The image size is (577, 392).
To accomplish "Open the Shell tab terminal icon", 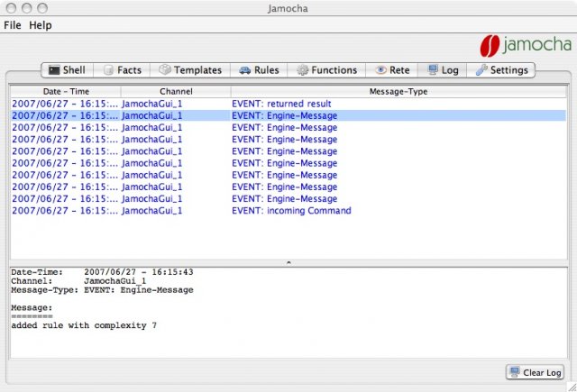I will click(x=54, y=70).
